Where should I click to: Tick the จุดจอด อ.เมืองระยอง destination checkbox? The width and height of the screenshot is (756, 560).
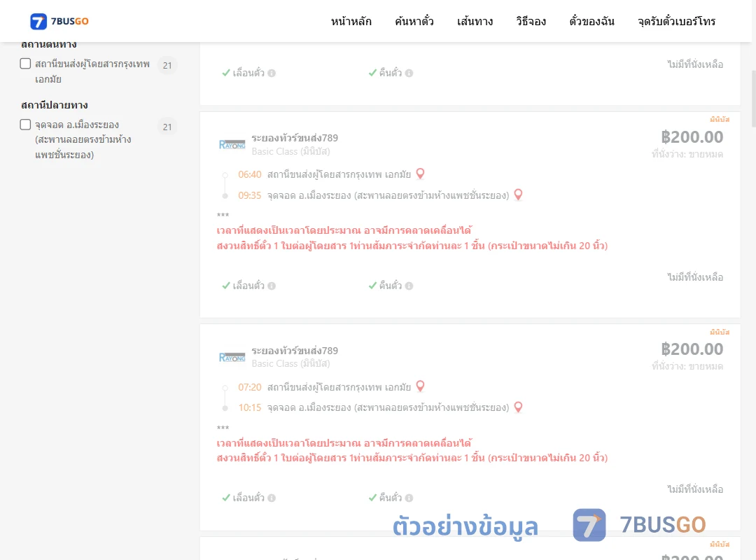(x=26, y=125)
